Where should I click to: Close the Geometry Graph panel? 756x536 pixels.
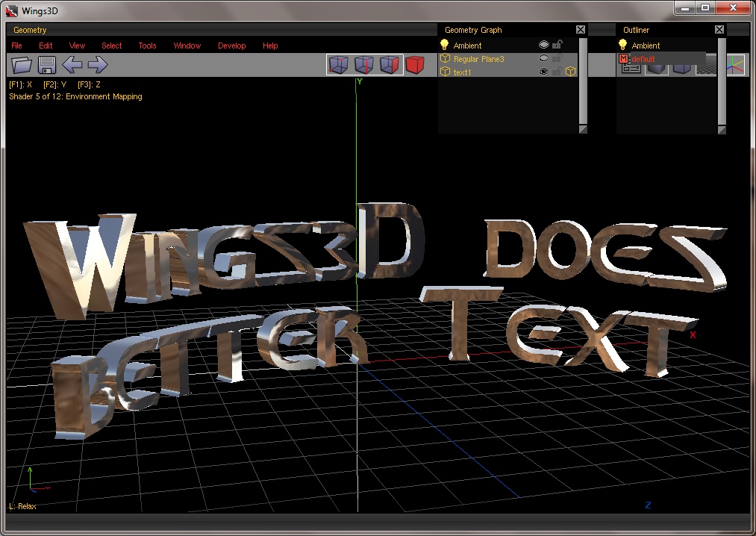tap(581, 29)
